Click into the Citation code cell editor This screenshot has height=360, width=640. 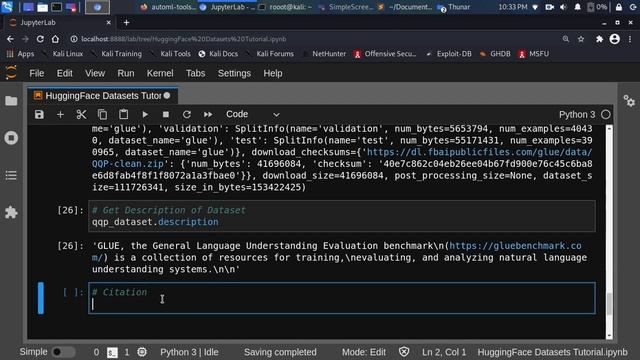(x=342, y=298)
